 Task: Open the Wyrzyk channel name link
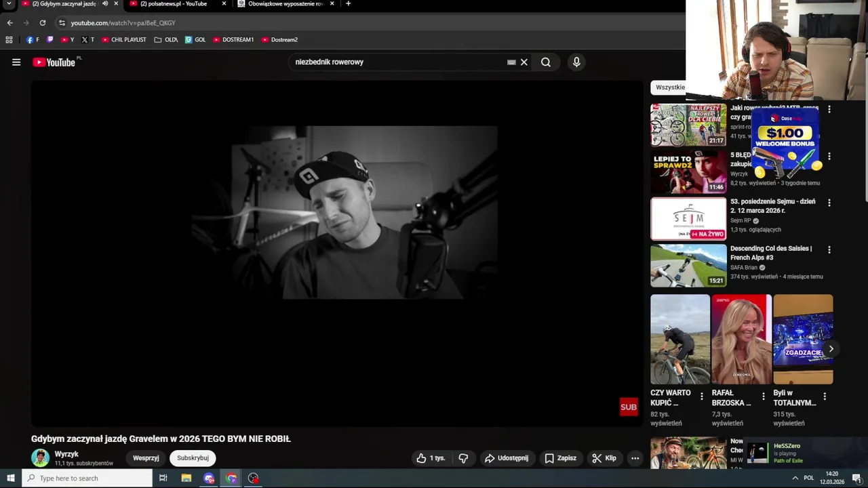click(66, 454)
